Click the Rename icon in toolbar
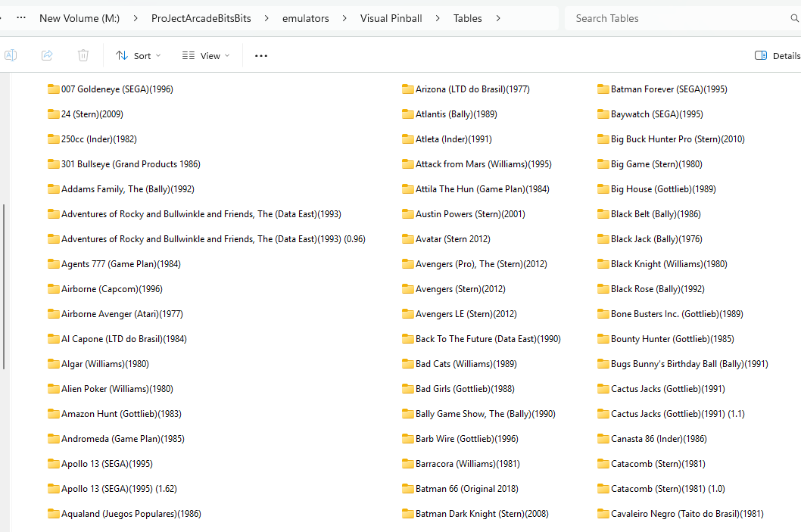This screenshot has height=532, width=801. click(11, 55)
